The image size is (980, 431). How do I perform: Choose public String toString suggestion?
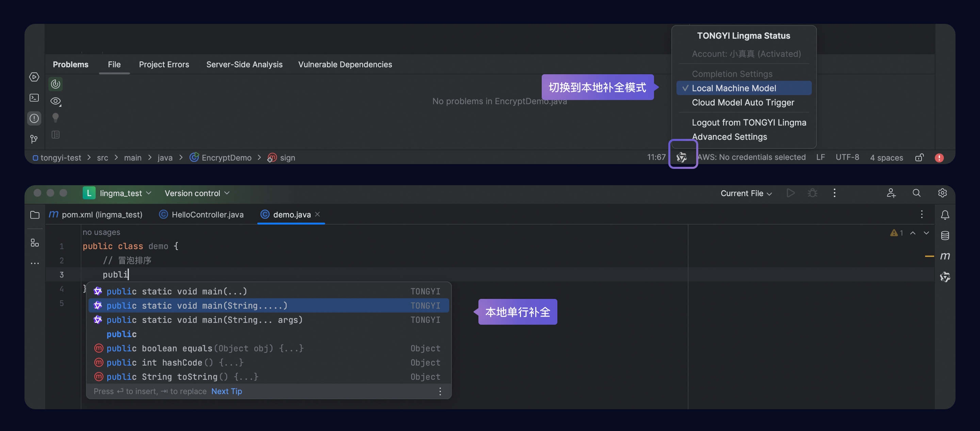[268, 377]
